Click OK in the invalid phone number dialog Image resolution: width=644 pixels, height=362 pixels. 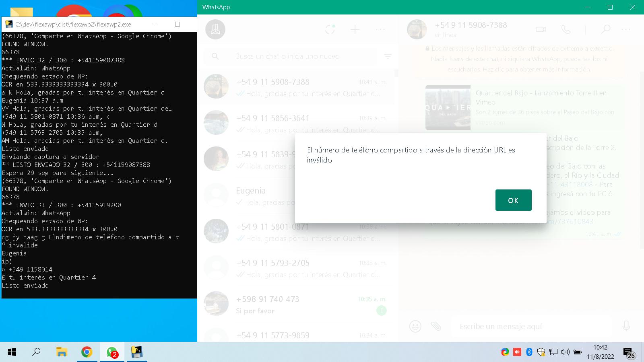click(513, 200)
